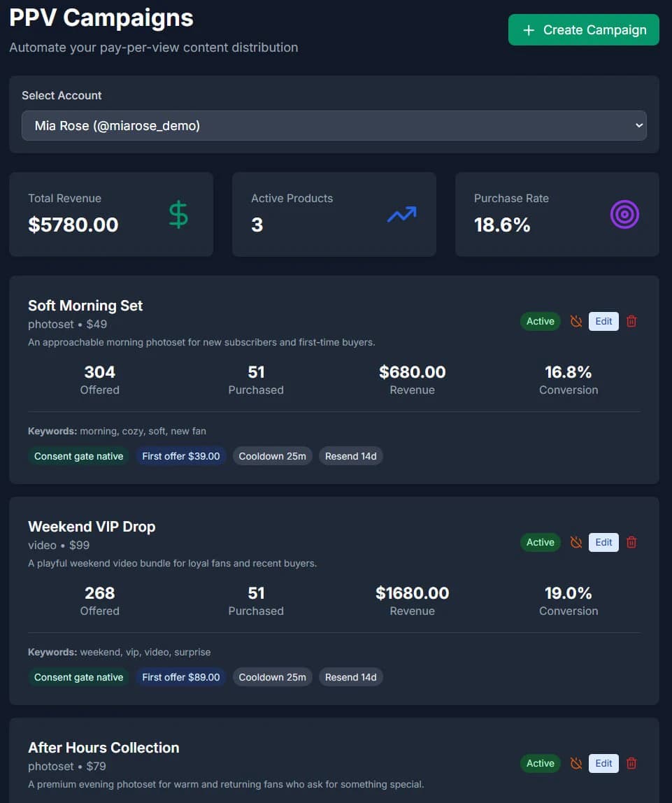Click the PPV Campaigns page heading
The width and height of the screenshot is (672, 803).
click(101, 18)
